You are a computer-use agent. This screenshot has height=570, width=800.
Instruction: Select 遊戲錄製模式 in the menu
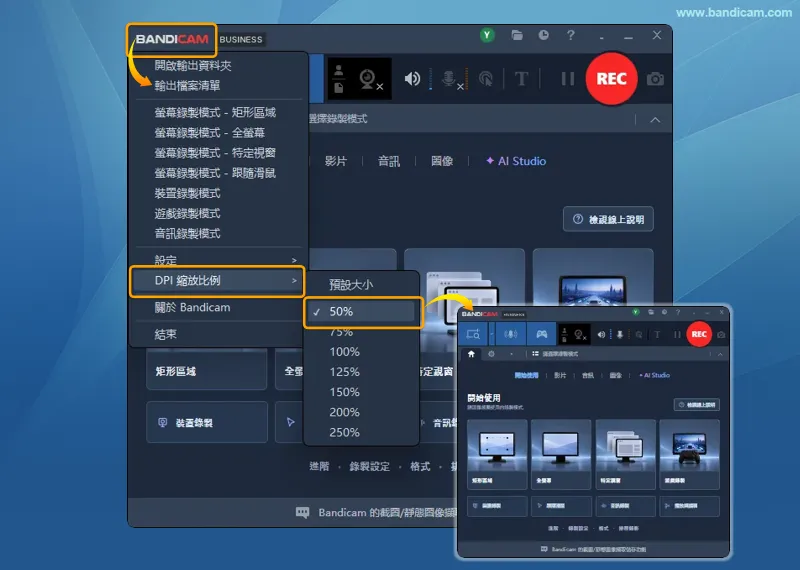(x=187, y=213)
